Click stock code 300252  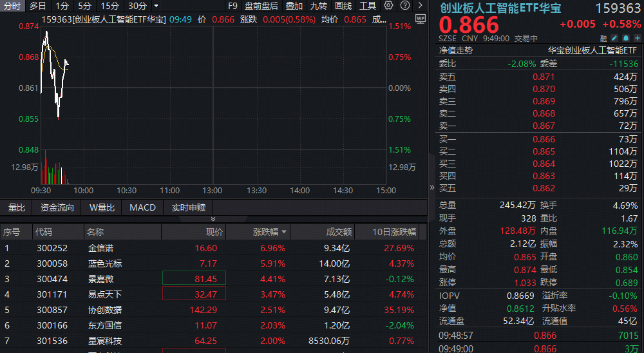point(52,248)
